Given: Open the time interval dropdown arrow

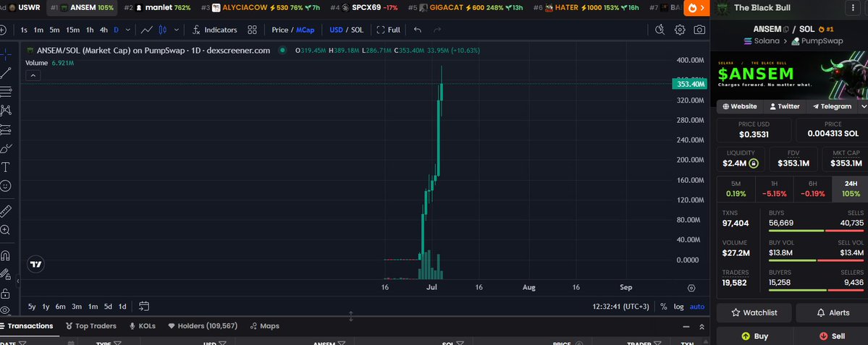Looking at the screenshot, I should (128, 30).
